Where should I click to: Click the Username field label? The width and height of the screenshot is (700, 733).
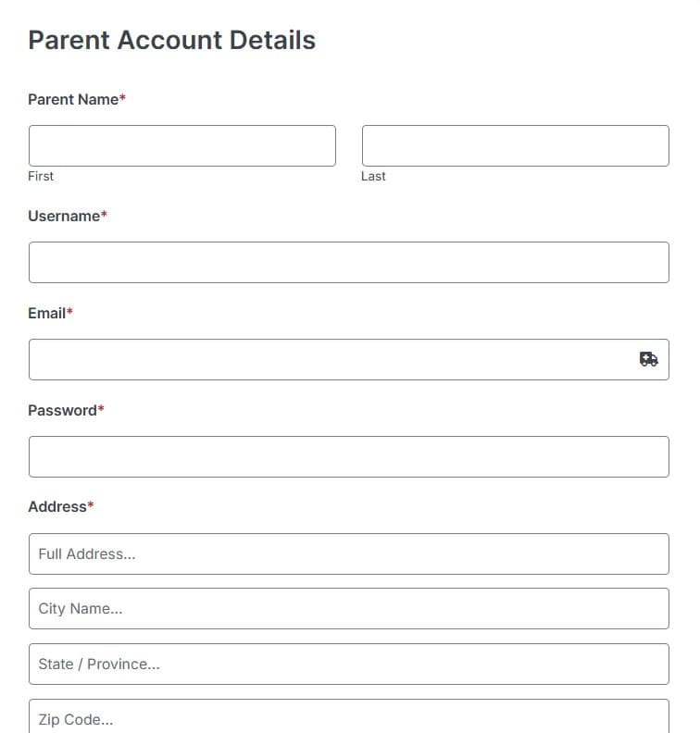[x=64, y=216]
